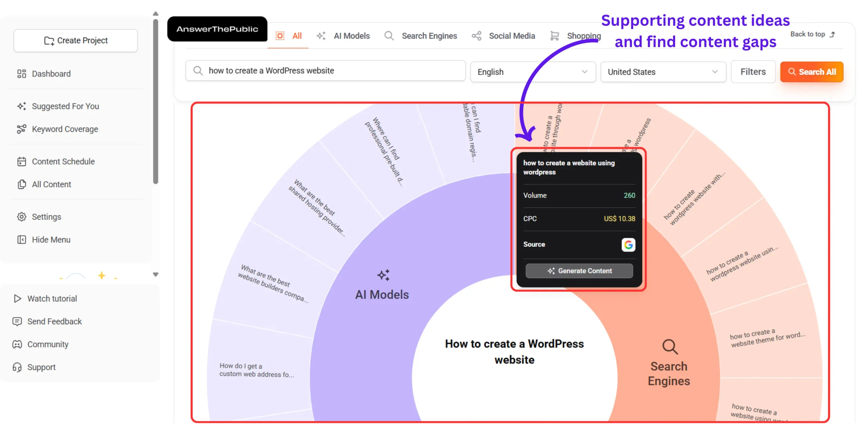Viewport: 868px width, 434px height.
Task: Click the search magnifier icon in field
Action: (x=198, y=71)
